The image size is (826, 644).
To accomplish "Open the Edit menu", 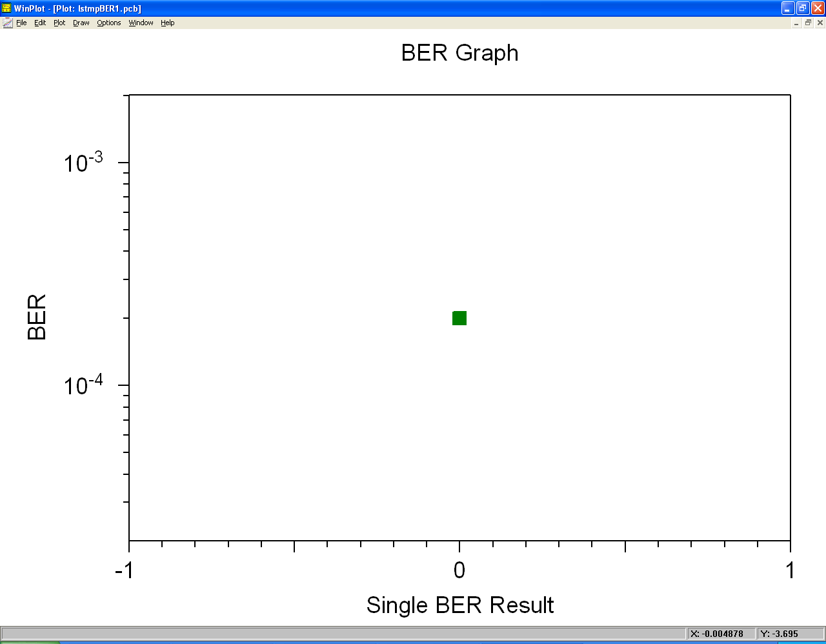I will [40, 23].
